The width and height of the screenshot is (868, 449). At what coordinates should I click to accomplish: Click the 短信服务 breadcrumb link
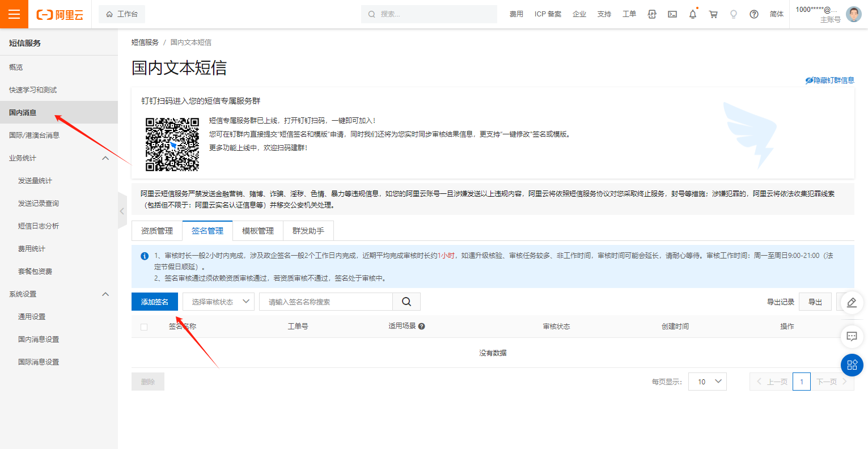[145, 43]
